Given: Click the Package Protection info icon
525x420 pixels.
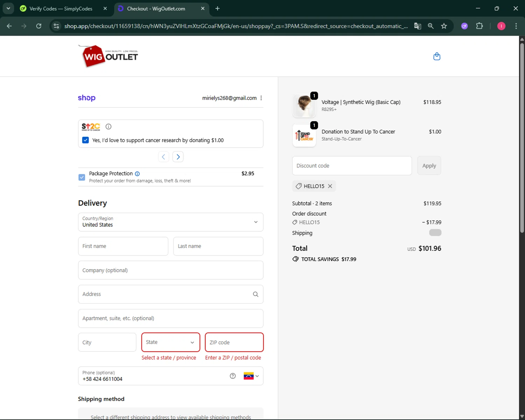Looking at the screenshot, I should tap(138, 174).
